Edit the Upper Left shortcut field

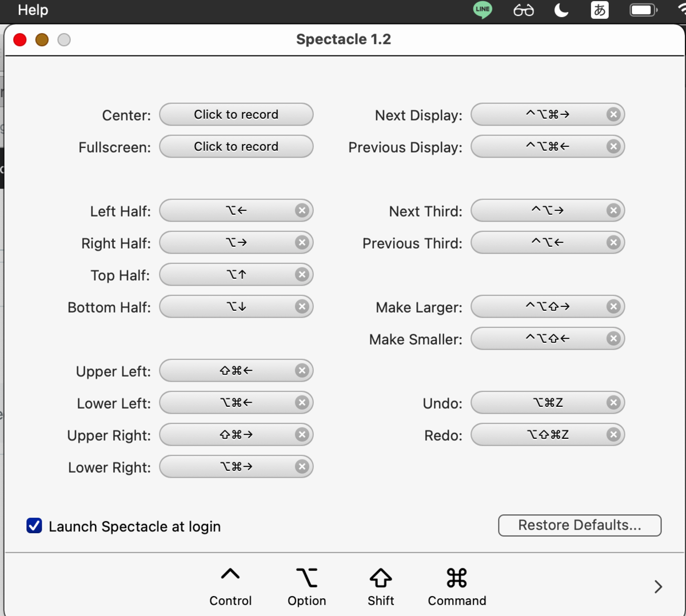point(236,370)
